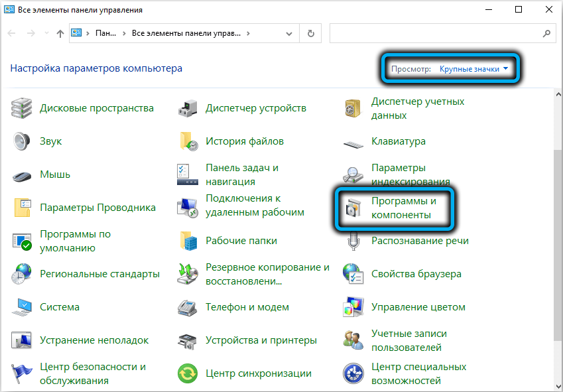Open the 'Учетные записи пользователей' link
Image resolution: width=563 pixels, height=392 pixels.
point(409,340)
